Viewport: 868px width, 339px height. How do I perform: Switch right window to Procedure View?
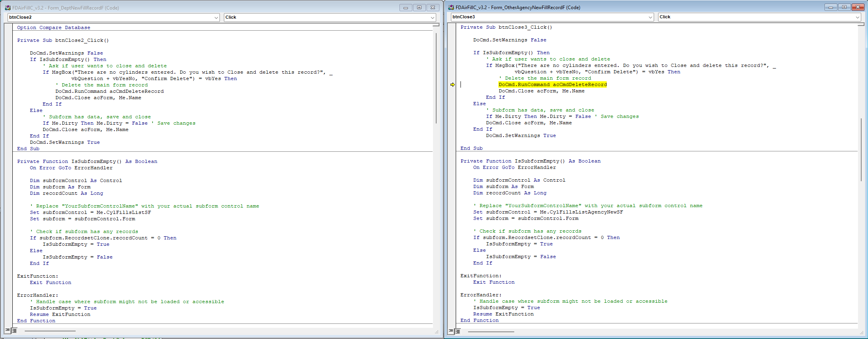click(451, 331)
